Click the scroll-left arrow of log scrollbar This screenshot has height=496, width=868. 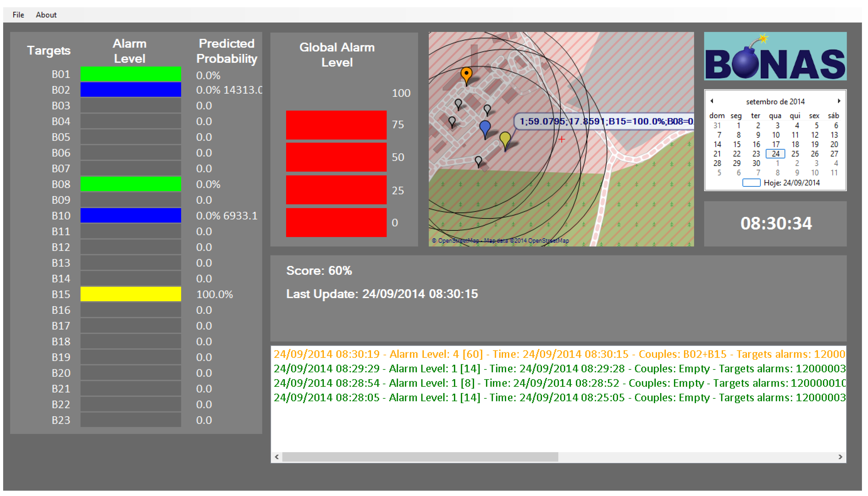tap(276, 457)
